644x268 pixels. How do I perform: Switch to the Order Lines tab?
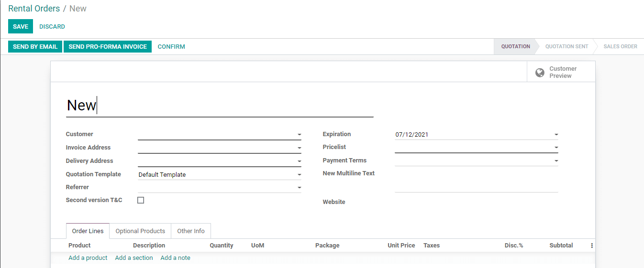pos(88,231)
